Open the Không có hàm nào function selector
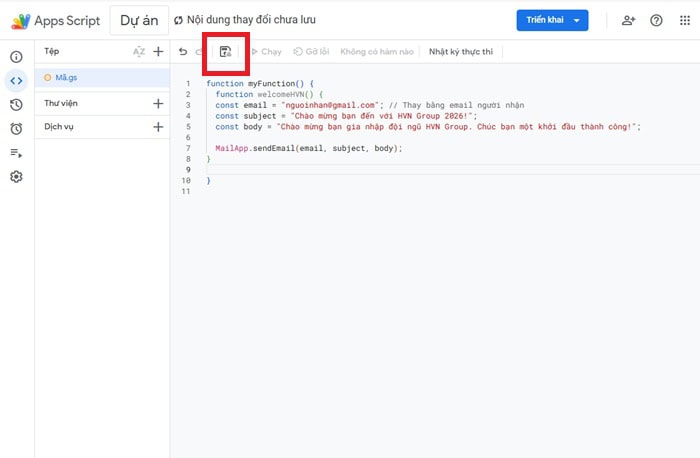Viewport: 700px width, 458px height. click(x=376, y=52)
